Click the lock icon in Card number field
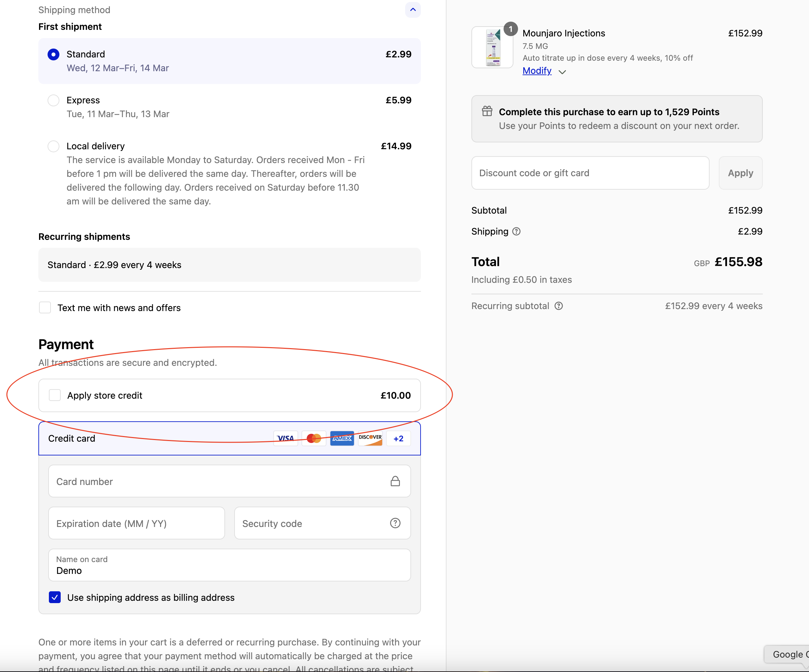809x672 pixels. pyautogui.click(x=395, y=481)
